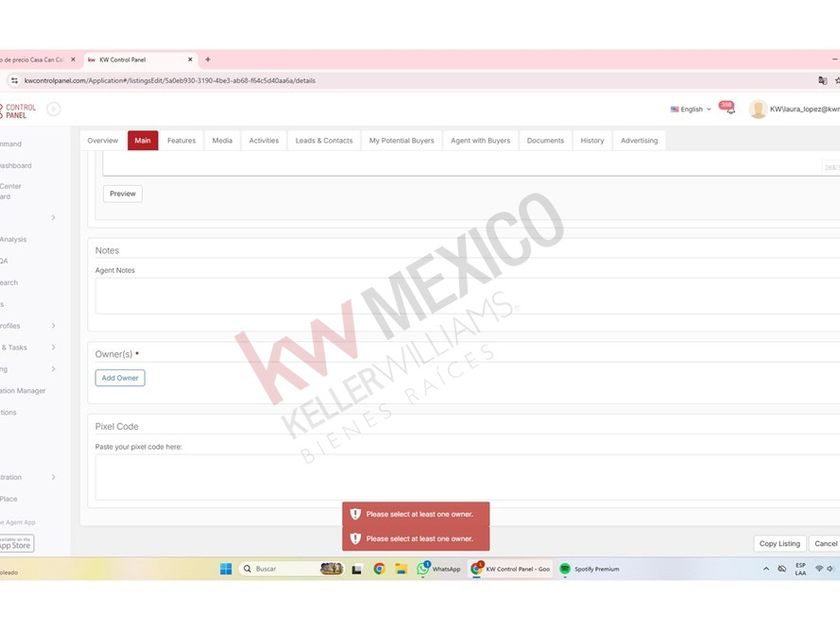The height and width of the screenshot is (630, 840).
Task: Click the Cancel button
Action: [x=825, y=543]
